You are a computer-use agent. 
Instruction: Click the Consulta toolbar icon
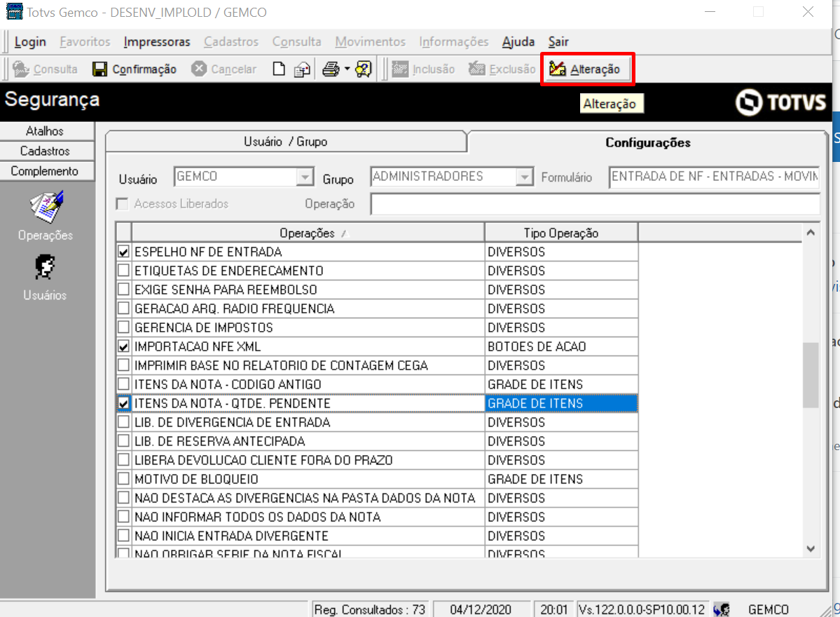(21, 69)
